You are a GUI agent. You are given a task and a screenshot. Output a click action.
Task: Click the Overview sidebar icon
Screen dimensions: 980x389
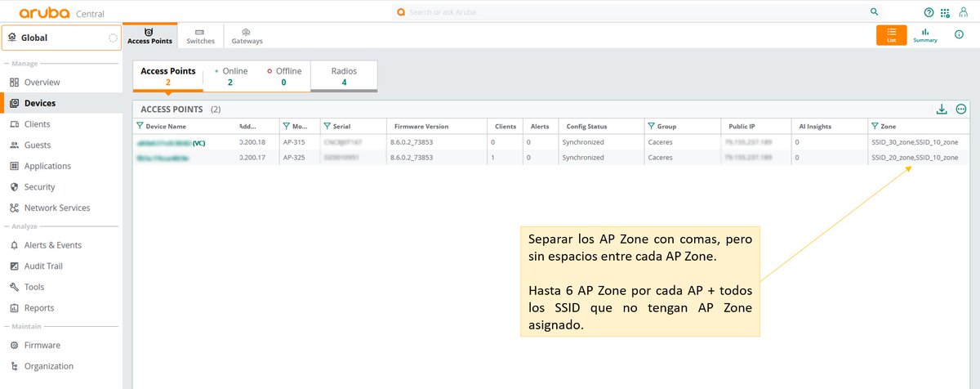[15, 83]
